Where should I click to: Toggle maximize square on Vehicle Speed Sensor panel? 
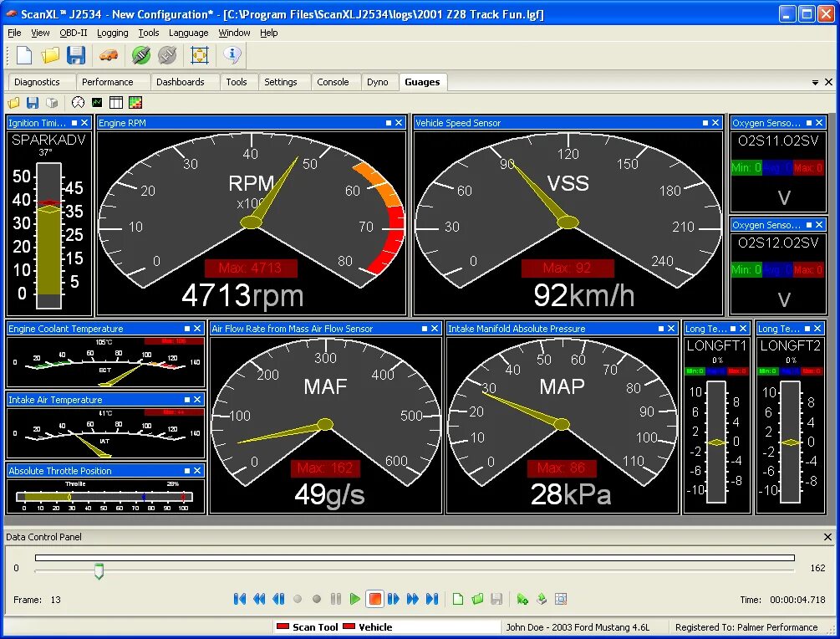point(705,123)
